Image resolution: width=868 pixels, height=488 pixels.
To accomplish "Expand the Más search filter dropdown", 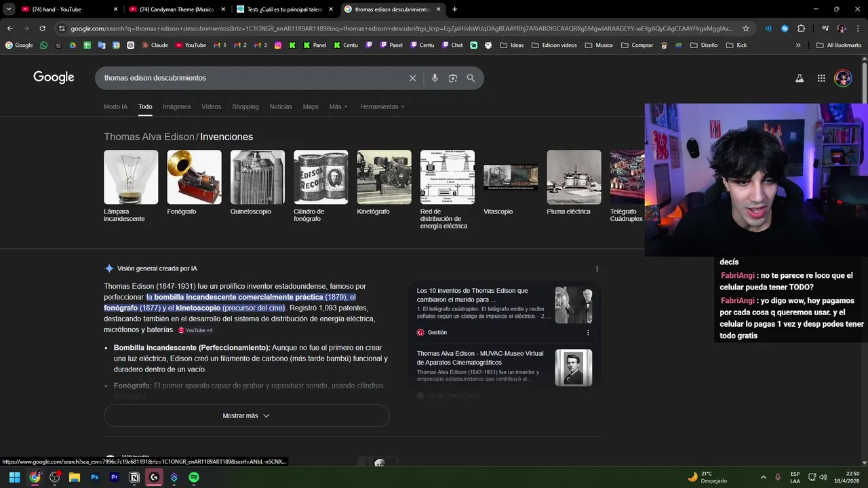I will click(338, 106).
